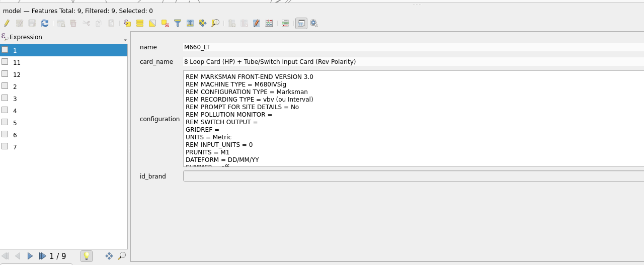The height and width of the screenshot is (265, 644).
Task: Click line 'REM MACHINE TYPE = M680IVSig'
Action: 236,84
